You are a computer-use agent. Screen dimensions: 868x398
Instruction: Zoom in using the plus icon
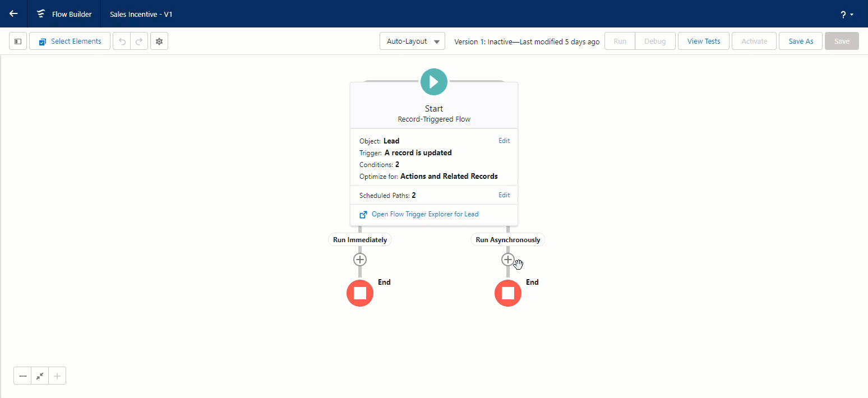[x=57, y=376]
